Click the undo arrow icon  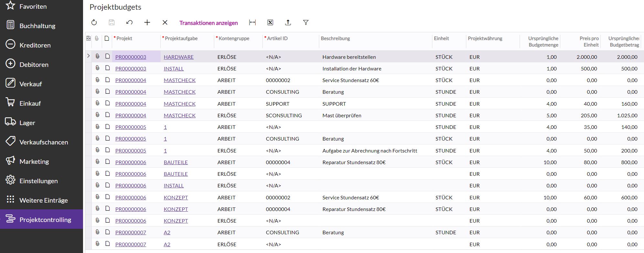[129, 23]
